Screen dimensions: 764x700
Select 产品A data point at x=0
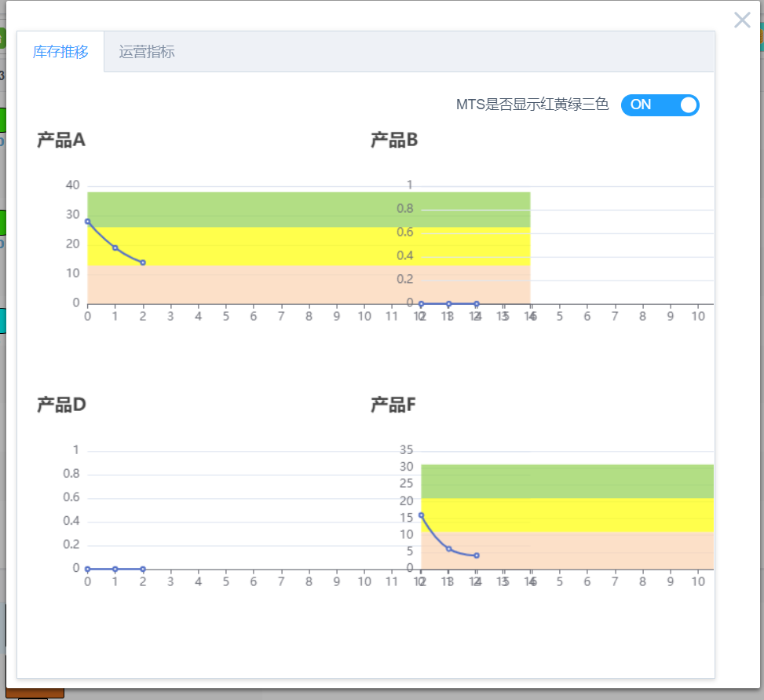pos(88,222)
